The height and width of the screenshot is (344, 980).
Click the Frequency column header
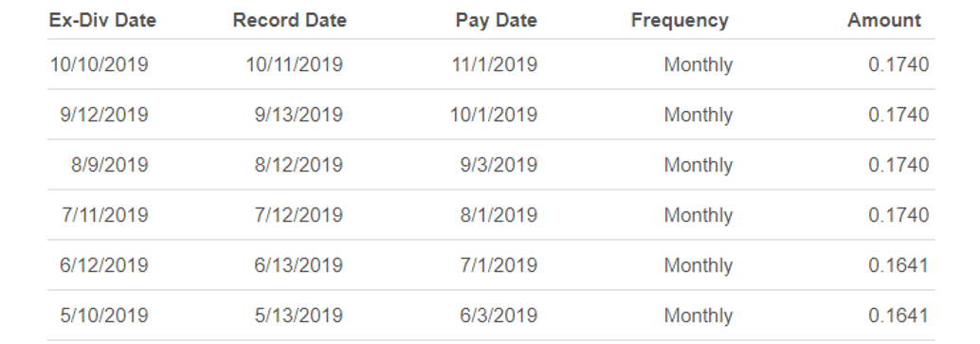pos(680,20)
